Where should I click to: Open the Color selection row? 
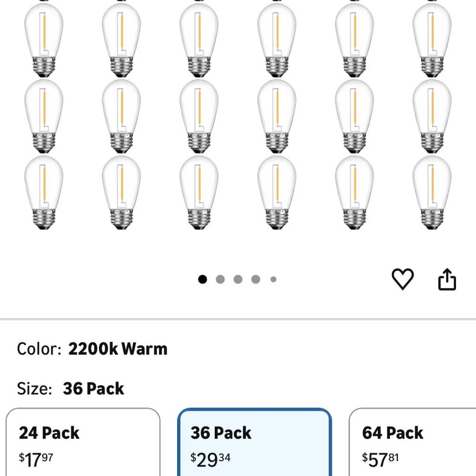pyautogui.click(x=92, y=348)
